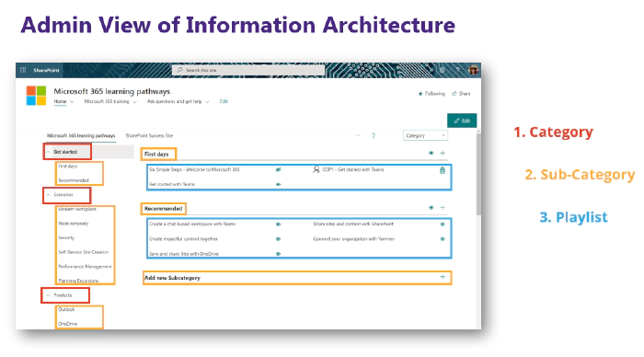The width and height of the screenshot is (644, 357).
Task: Click the Microsoft logo site icon
Action: [36, 96]
